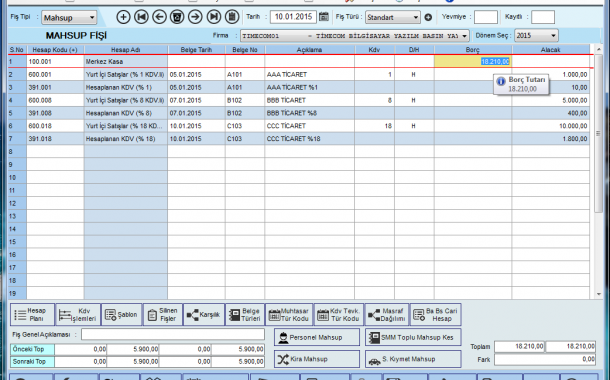This screenshot has width=610, height=380.
Task: Click the grid vertical scrollbar thumb
Action: pyautogui.click(x=598, y=133)
